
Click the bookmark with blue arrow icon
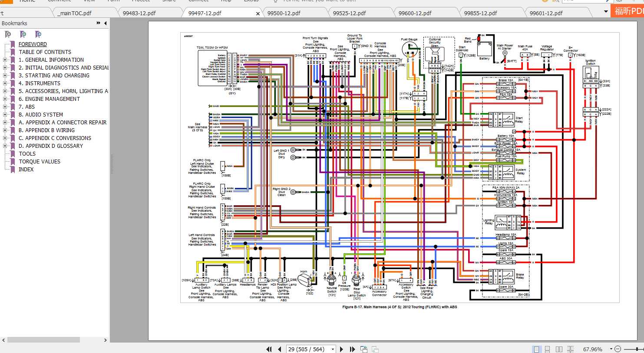coord(38,34)
